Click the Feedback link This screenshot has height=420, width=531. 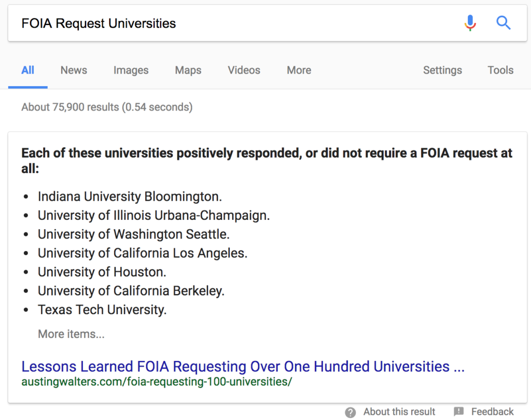click(493, 412)
